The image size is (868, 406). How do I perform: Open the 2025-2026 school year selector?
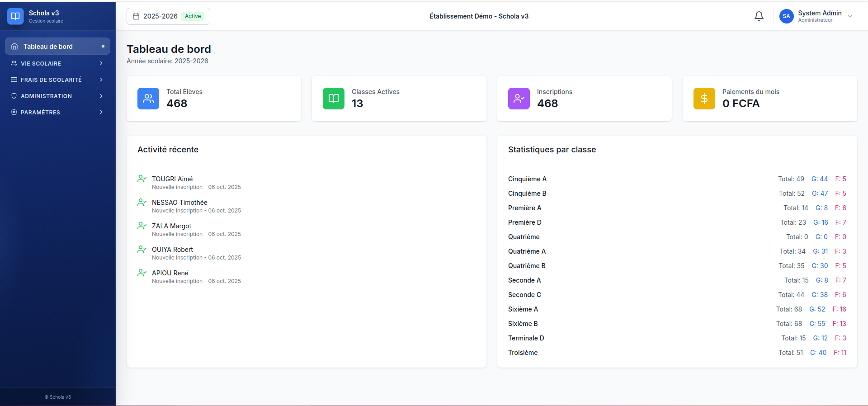tap(168, 16)
